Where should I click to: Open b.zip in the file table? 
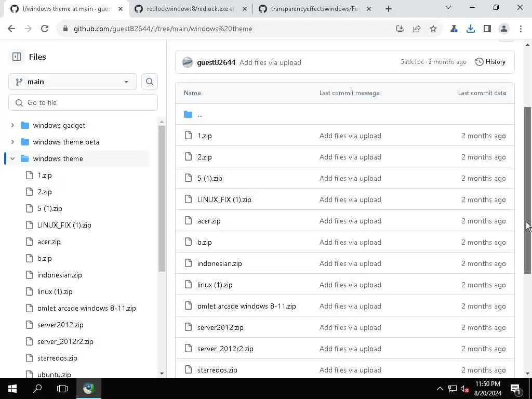click(205, 242)
